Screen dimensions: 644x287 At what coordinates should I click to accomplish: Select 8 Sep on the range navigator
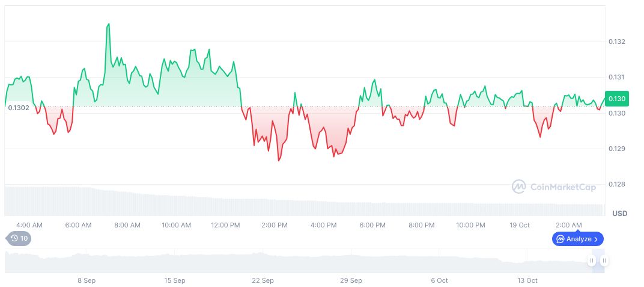coord(87,280)
